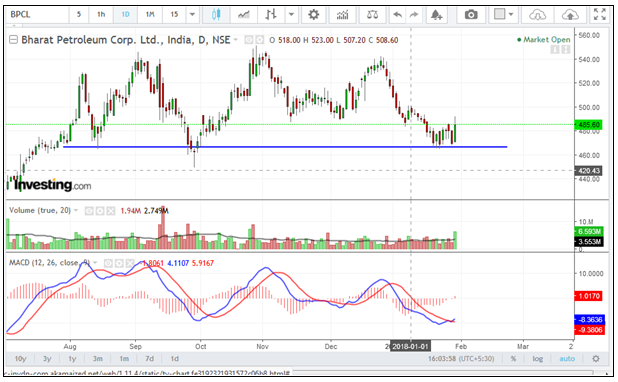Image resolution: width=618 pixels, height=382 pixels.
Task: Create alert using bell plus icon
Action: click(x=436, y=15)
